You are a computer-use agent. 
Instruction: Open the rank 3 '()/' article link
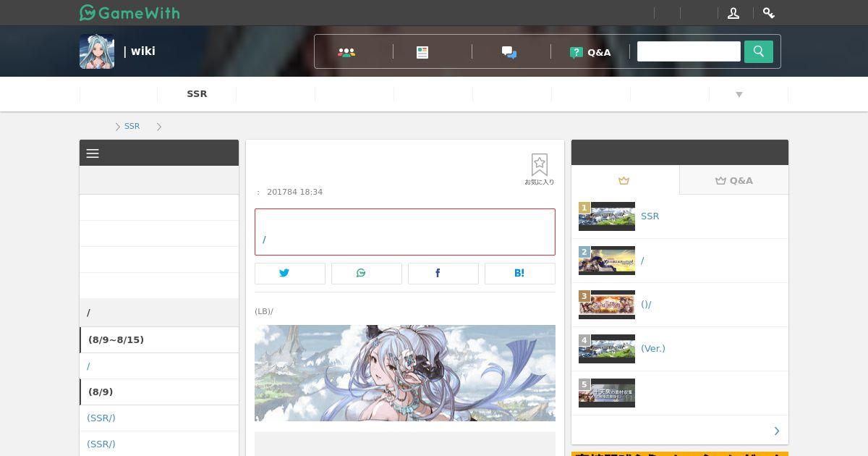(646, 305)
